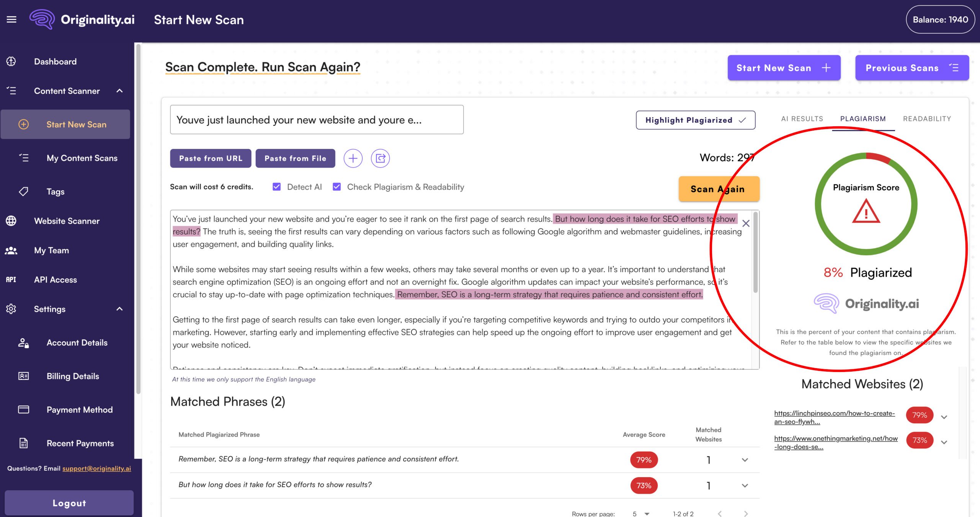Click the share scan icon

(380, 158)
